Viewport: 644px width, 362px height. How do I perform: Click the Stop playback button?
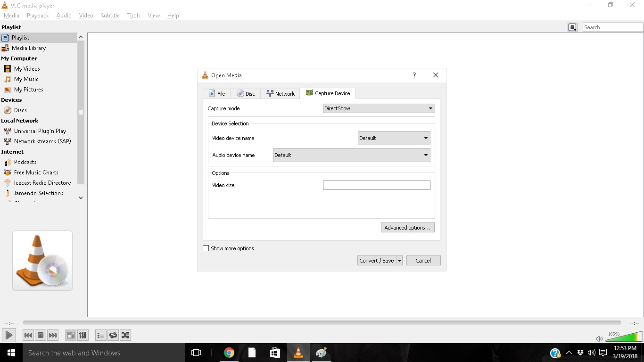pyautogui.click(x=41, y=335)
